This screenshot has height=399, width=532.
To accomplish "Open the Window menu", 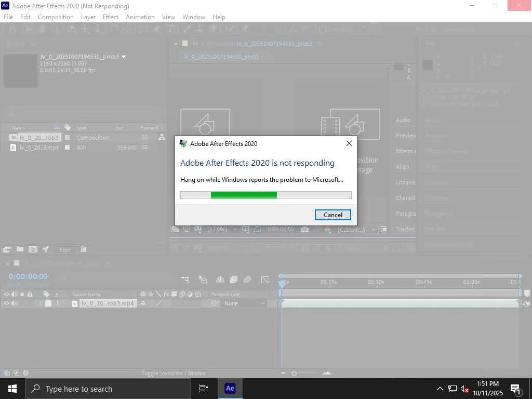I will pos(194,17).
